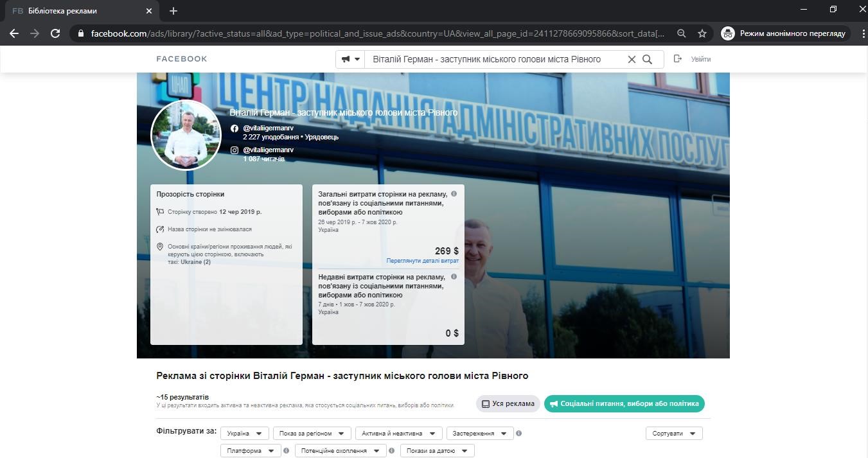The image size is (868, 458).
Task: Click the login arrow icon
Action: point(678,58)
